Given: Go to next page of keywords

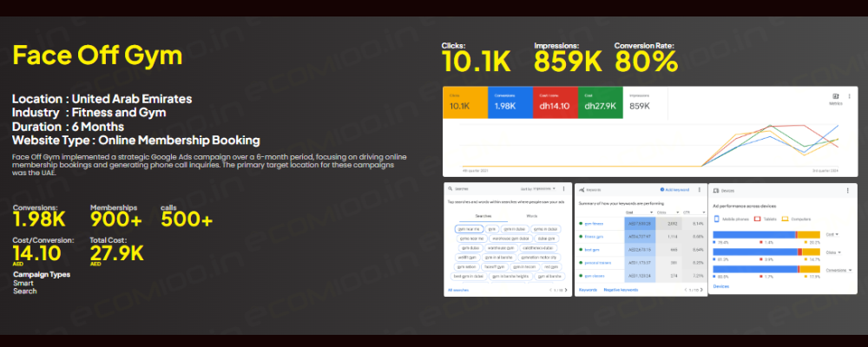Looking at the screenshot, I should pyautogui.click(x=701, y=291).
